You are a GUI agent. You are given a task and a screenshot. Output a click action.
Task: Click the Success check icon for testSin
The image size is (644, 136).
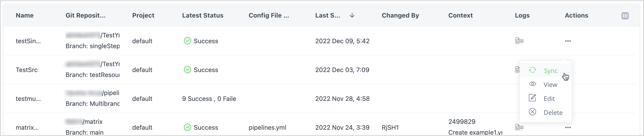(x=187, y=41)
